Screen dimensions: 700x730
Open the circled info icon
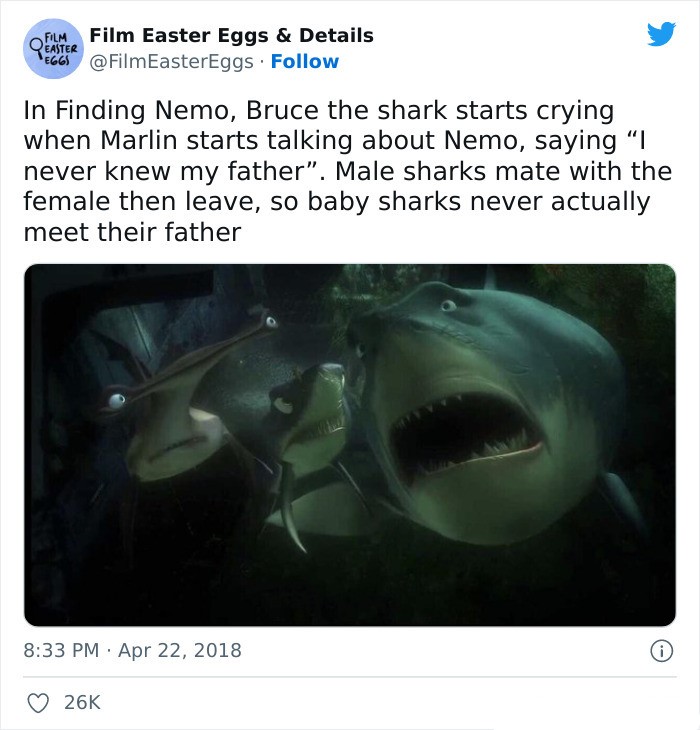661,651
